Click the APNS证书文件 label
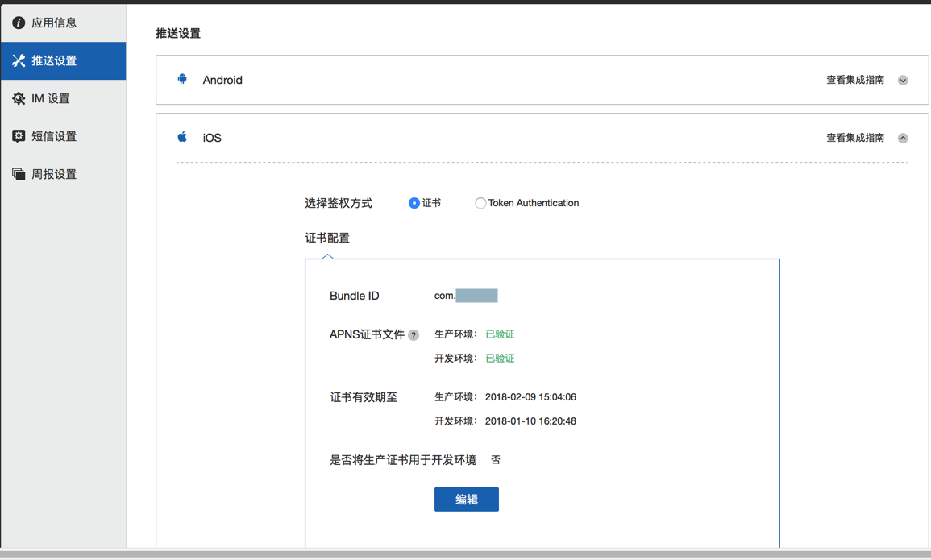The image size is (931, 560). coord(367,334)
